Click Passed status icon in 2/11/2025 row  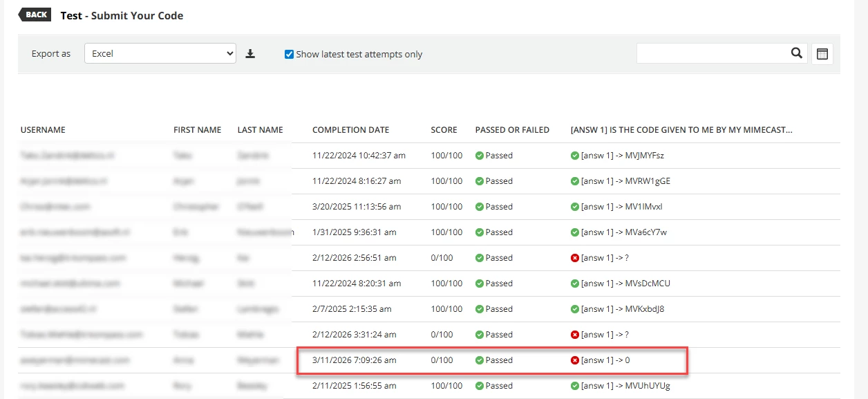point(480,386)
